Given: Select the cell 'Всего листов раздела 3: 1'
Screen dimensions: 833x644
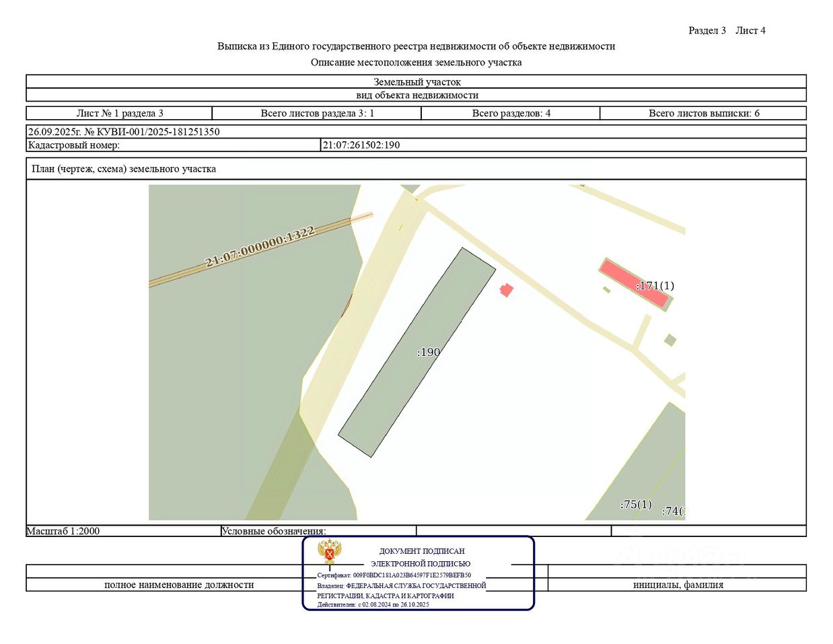Looking at the screenshot, I should click(317, 113).
